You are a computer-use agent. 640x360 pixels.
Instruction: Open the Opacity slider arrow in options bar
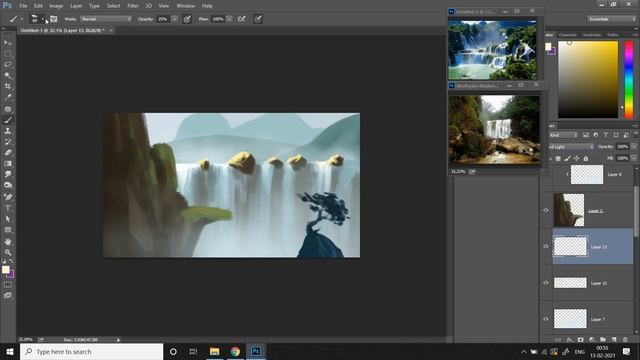[x=175, y=19]
